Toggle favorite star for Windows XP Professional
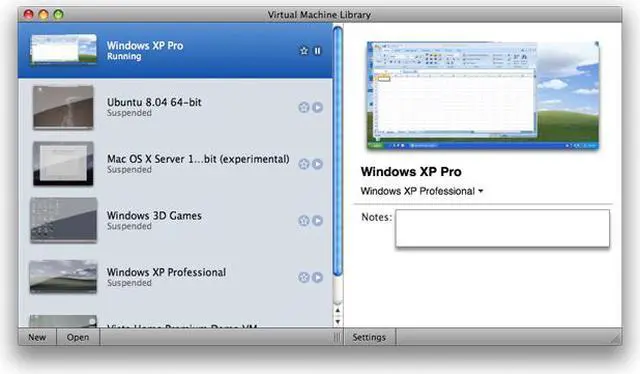The height and width of the screenshot is (374, 640). (304, 277)
